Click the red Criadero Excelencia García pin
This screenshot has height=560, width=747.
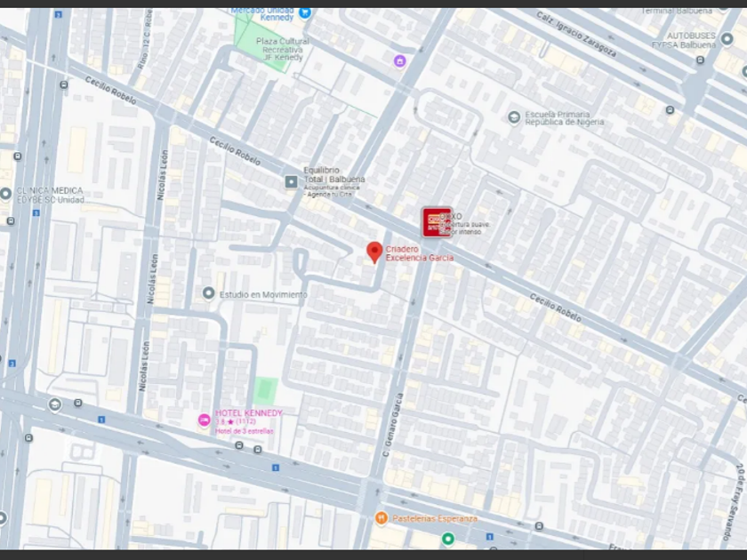pos(374,252)
